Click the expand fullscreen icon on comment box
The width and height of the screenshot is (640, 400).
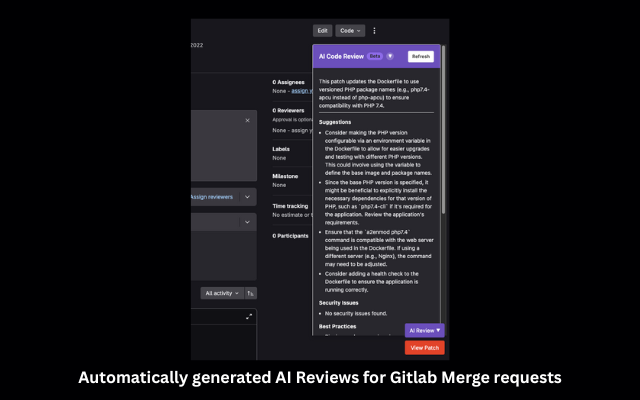[249, 317]
